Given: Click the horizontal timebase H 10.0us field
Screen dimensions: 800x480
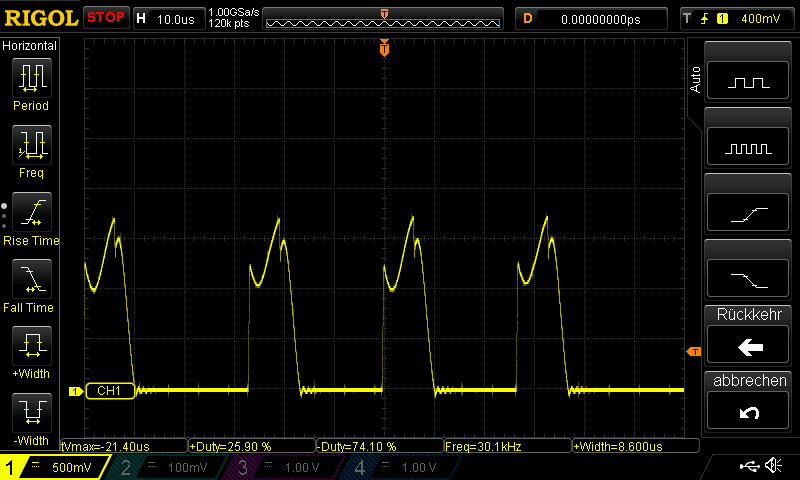Looking at the screenshot, I should tap(169, 19).
